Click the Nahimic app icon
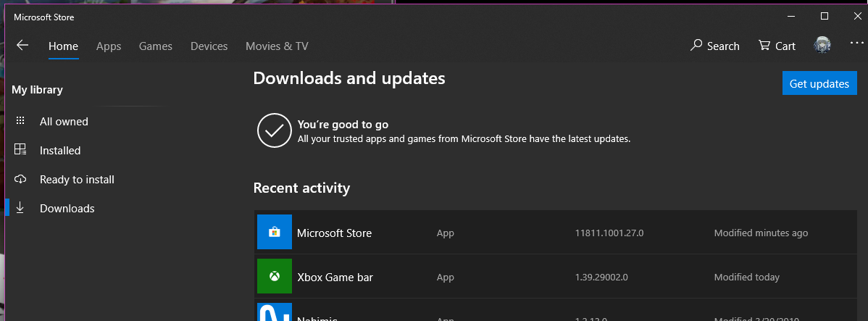 coord(275,312)
